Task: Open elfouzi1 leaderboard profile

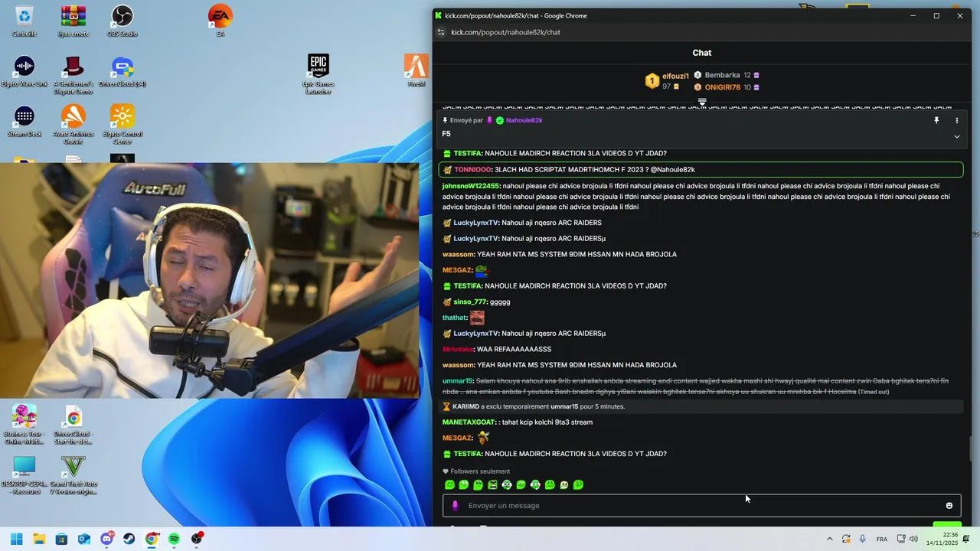Action: click(x=675, y=76)
